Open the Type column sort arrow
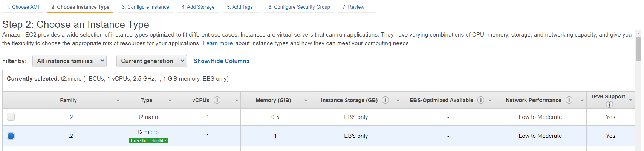 click(170, 101)
